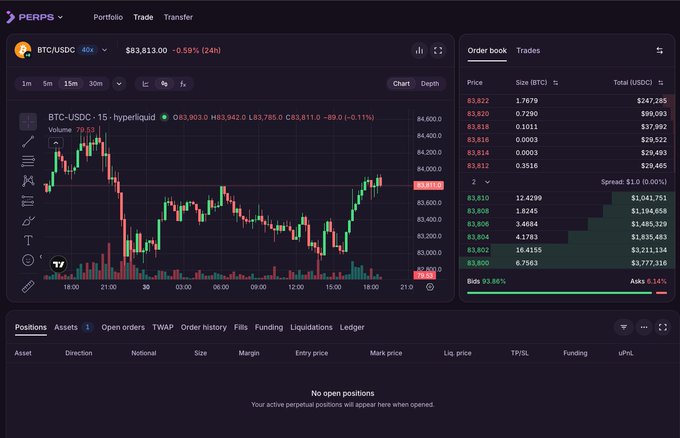Click the candlestick style icon
Image resolution: width=680 pixels, height=438 pixels.
164,84
